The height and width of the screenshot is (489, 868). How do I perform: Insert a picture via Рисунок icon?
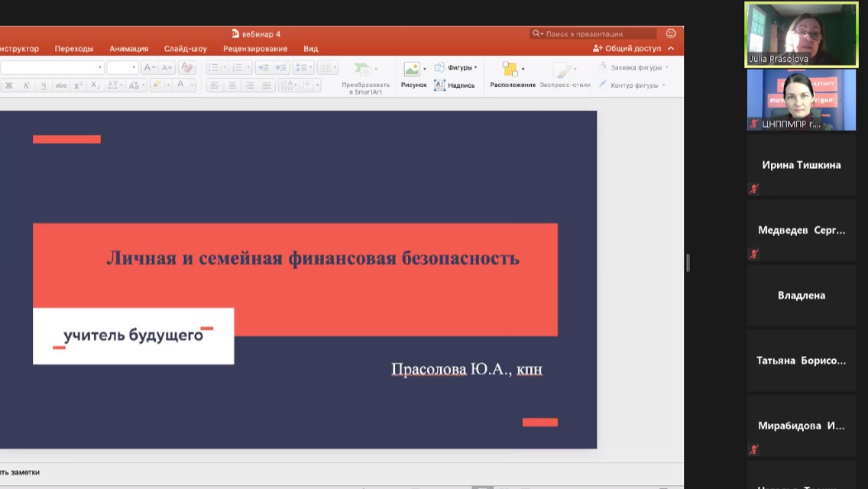413,74
